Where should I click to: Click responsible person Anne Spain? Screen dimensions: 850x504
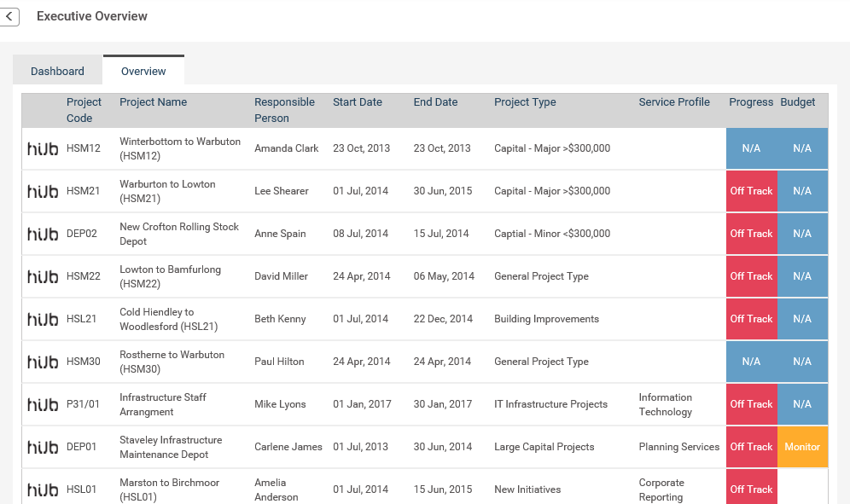tap(280, 234)
